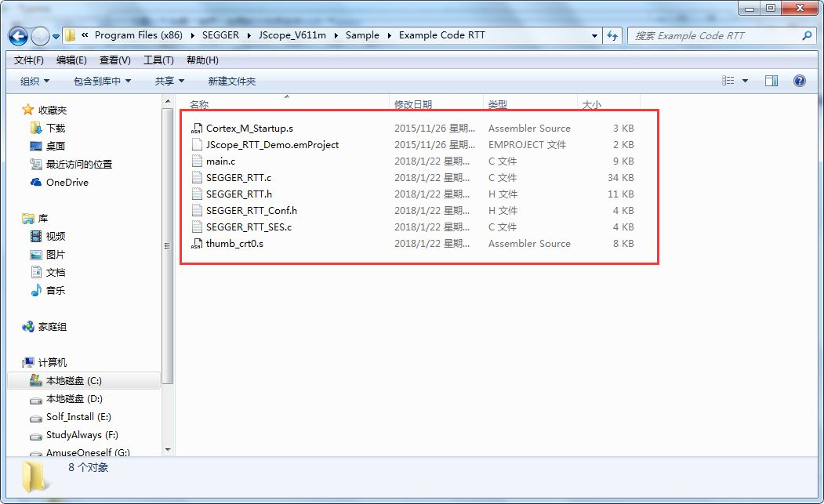Open the help icon on the toolbar

click(x=799, y=80)
